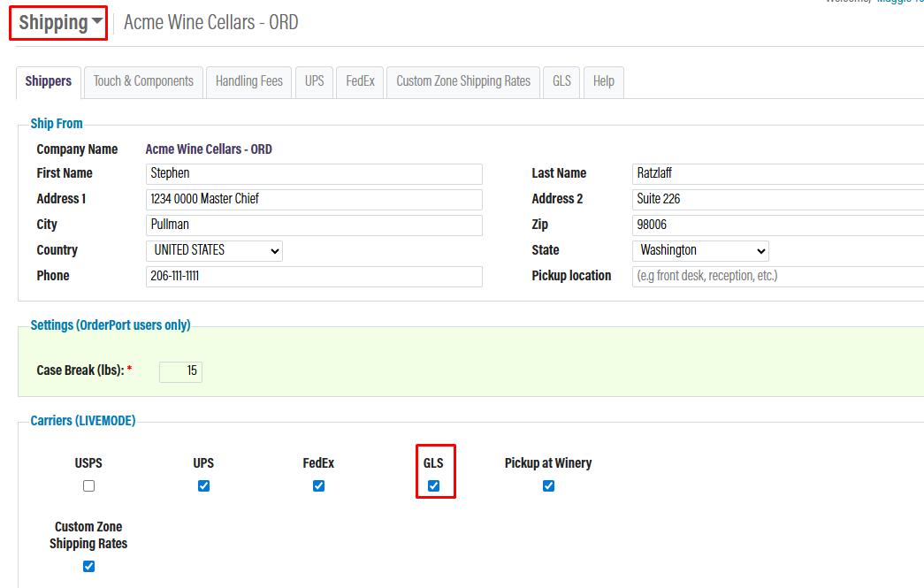Image resolution: width=924 pixels, height=588 pixels.
Task: Focus the Pickup location field
Action: click(778, 277)
